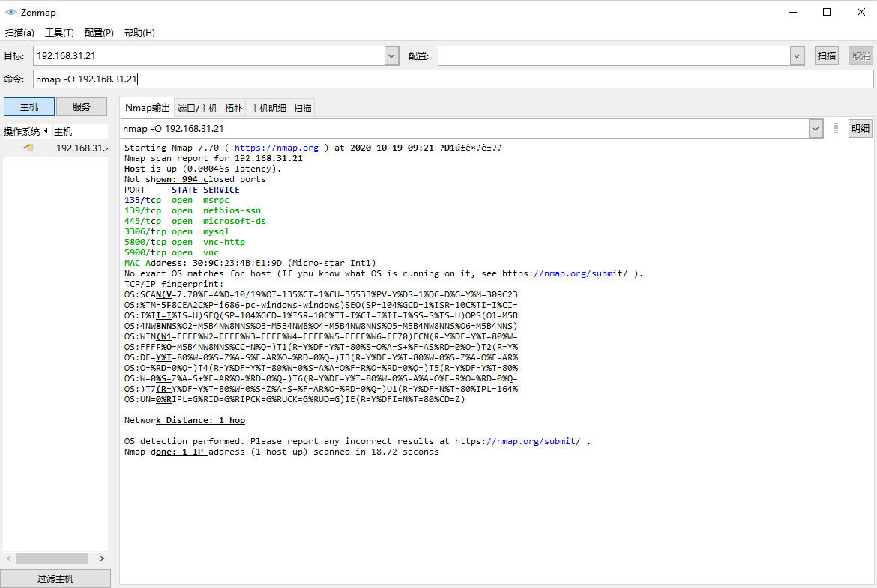Select the 主机 hosts toggle button

(29, 107)
